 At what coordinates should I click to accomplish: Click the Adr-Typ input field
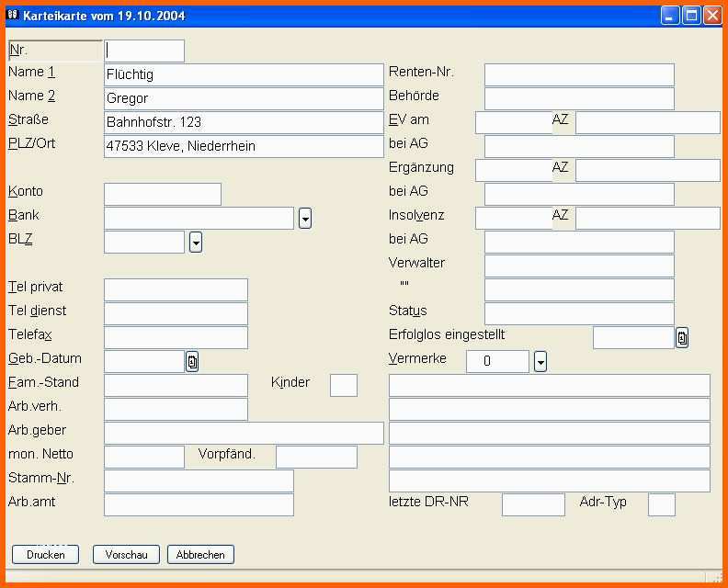662,505
